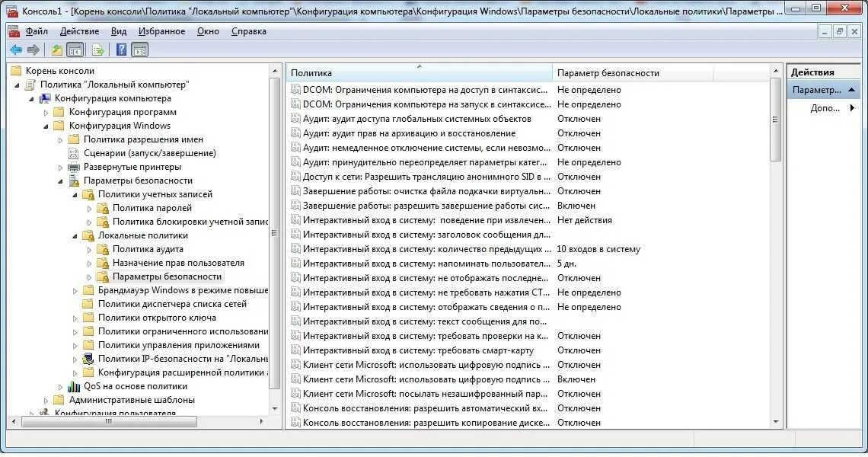The image size is (868, 457).
Task: Open the Избранное menu
Action: pyautogui.click(x=161, y=31)
